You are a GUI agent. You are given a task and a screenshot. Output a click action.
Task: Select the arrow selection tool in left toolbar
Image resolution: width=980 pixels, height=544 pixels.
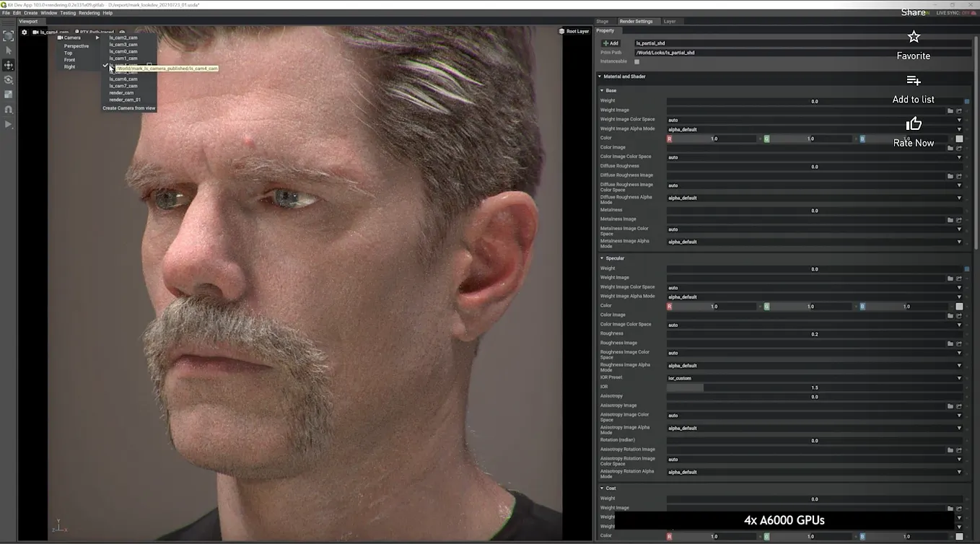click(x=9, y=51)
